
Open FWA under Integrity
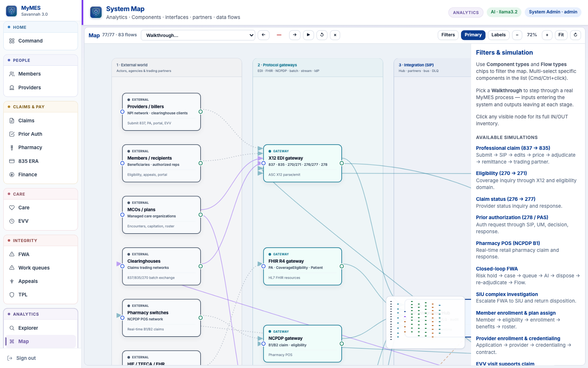point(41,254)
